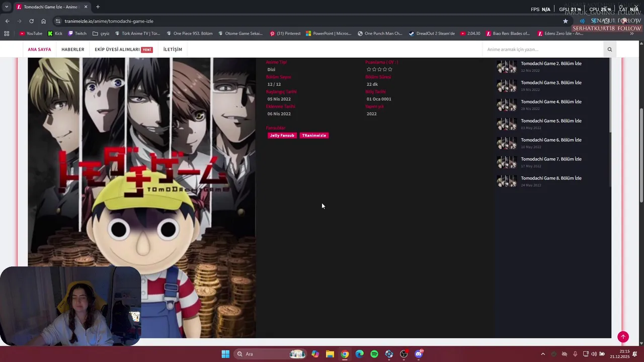Open the apps grid in bookmarks bar

coord(7,34)
